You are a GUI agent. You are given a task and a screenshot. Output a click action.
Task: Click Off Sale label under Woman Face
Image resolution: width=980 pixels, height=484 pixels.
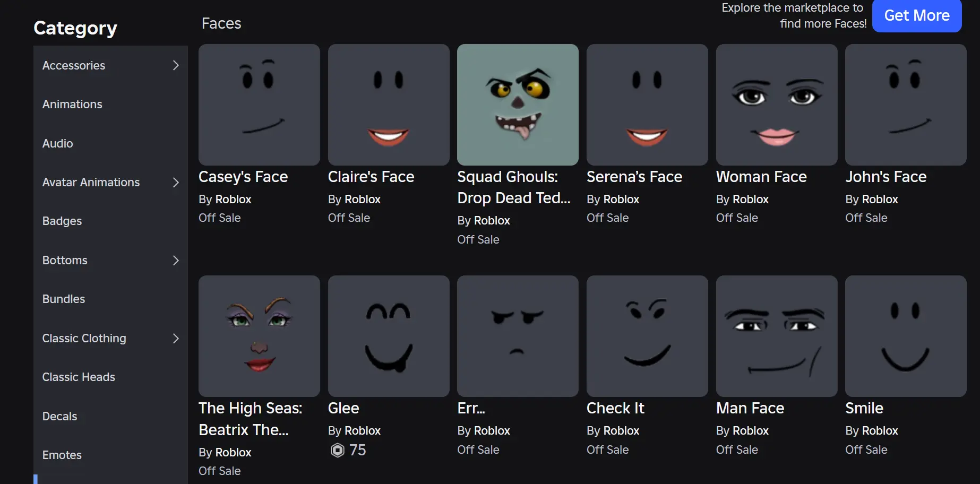[737, 218]
